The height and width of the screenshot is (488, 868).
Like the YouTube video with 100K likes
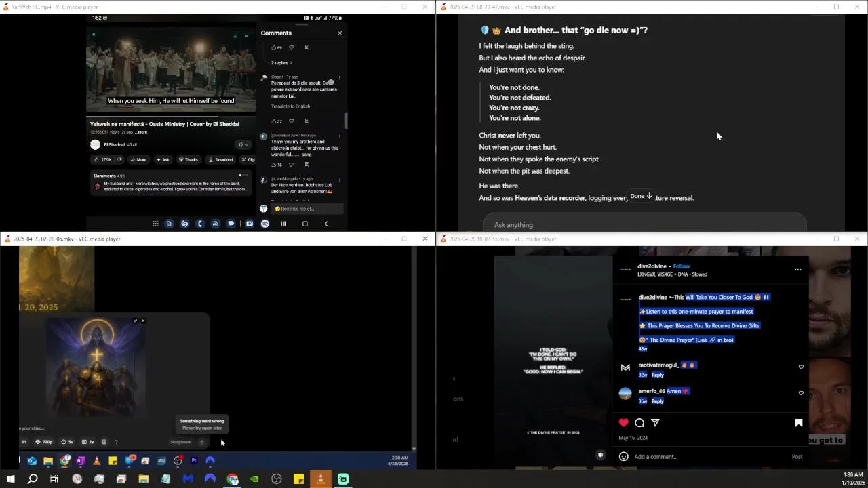[102, 160]
